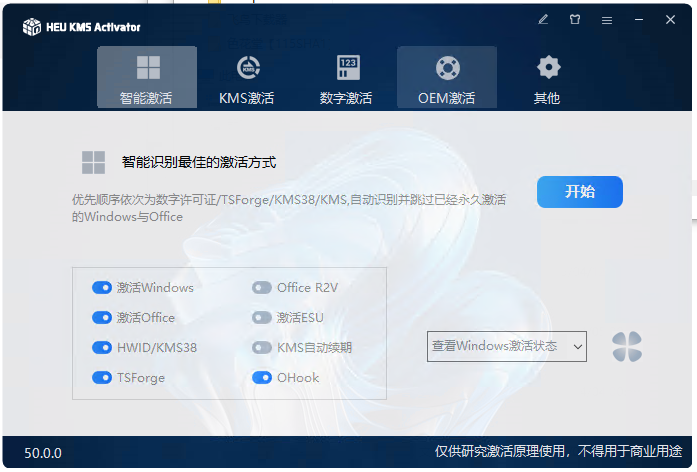Open the 其他 gear icon
Screen dimensions: 697x472
click(547, 68)
